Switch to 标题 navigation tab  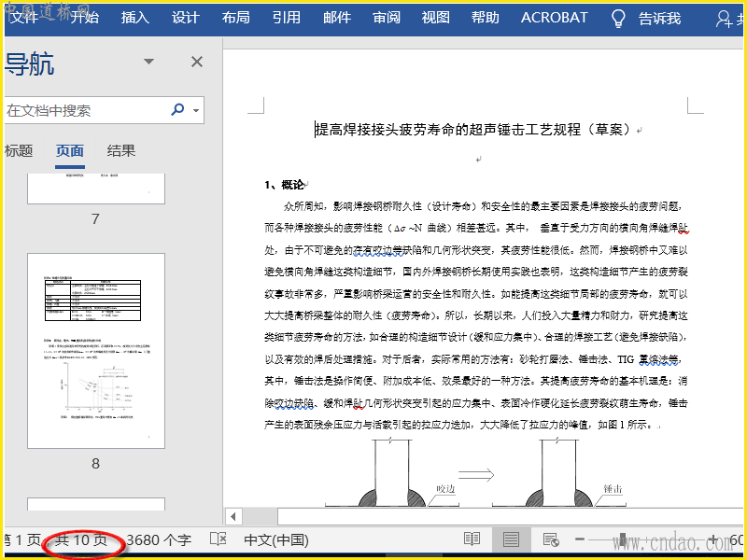click(x=19, y=151)
